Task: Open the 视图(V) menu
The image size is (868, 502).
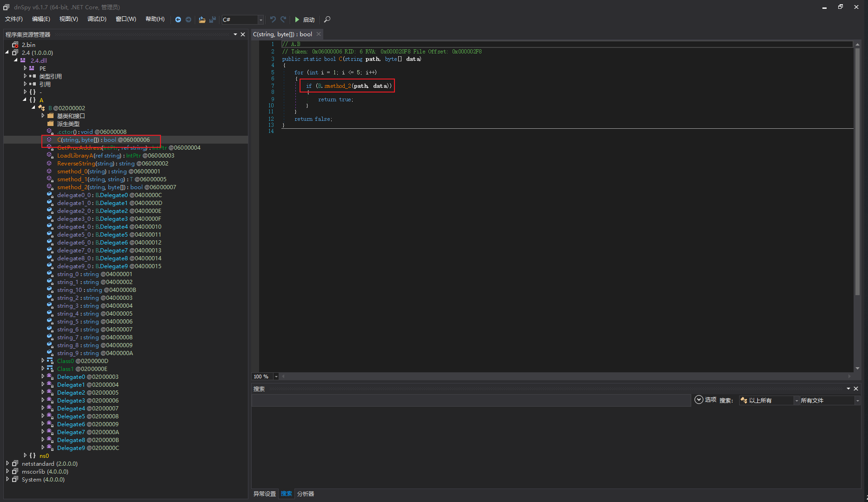Action: 68,19
